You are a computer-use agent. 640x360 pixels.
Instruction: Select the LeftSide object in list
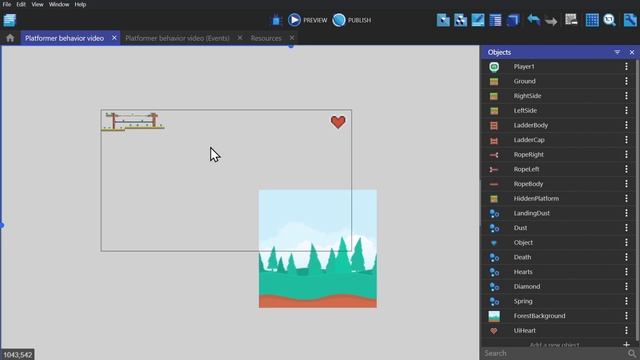(x=558, y=111)
